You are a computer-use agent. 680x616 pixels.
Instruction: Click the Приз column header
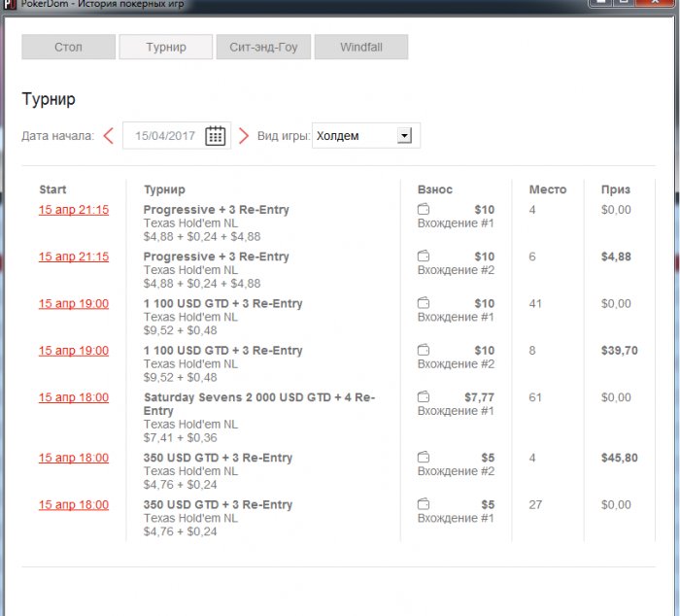616,189
